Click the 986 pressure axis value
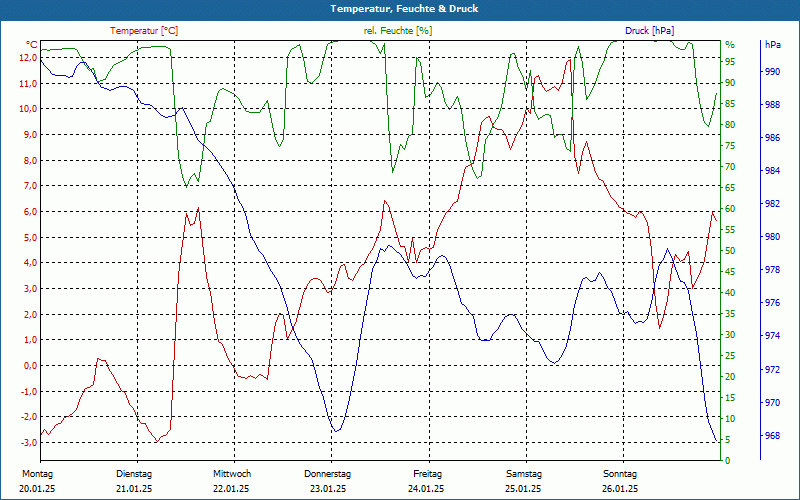800x500 pixels. click(773, 138)
